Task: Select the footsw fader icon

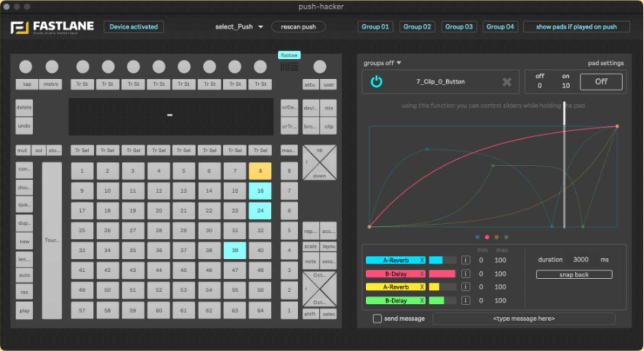Action: pos(289,66)
